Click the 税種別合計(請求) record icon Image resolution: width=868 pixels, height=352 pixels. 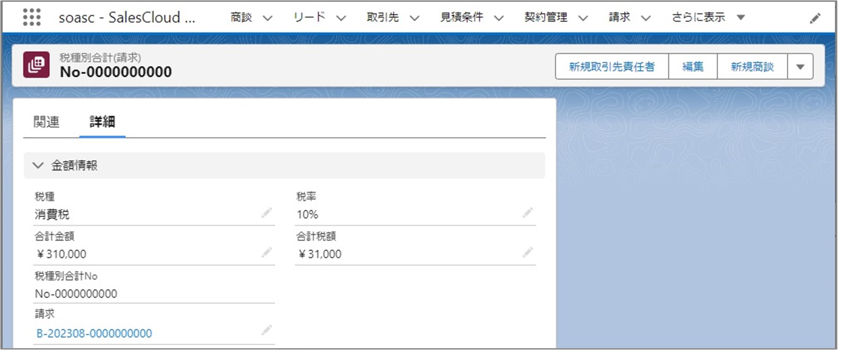point(36,65)
